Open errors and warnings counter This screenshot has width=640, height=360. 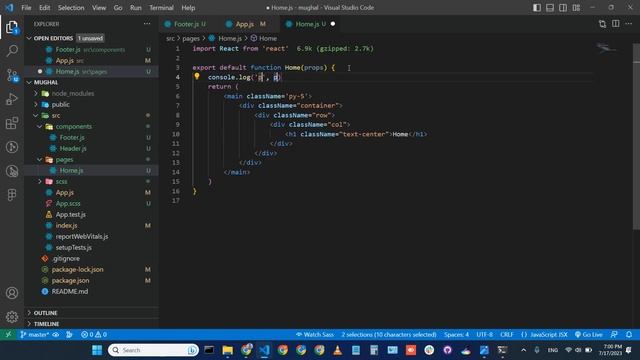(94, 334)
